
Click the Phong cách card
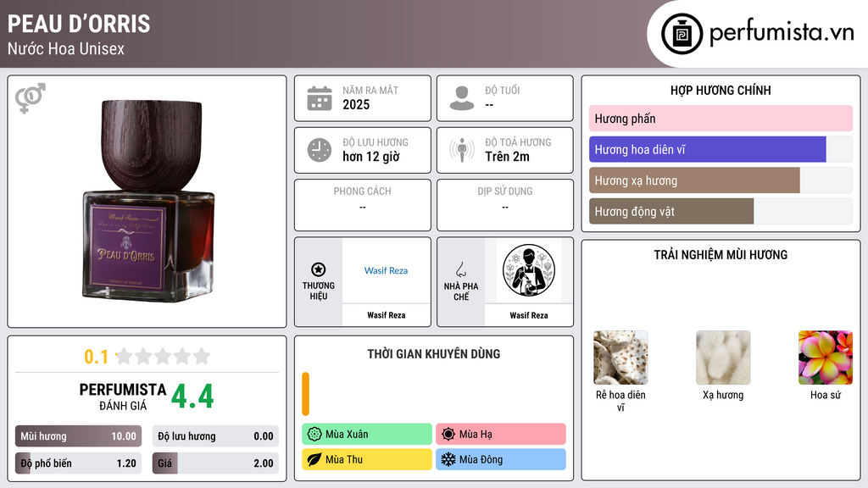click(363, 205)
